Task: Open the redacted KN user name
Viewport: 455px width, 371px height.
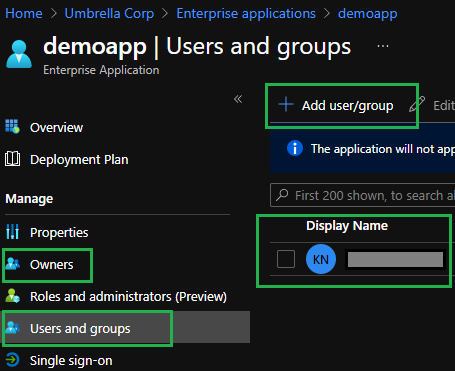Action: click(x=395, y=259)
